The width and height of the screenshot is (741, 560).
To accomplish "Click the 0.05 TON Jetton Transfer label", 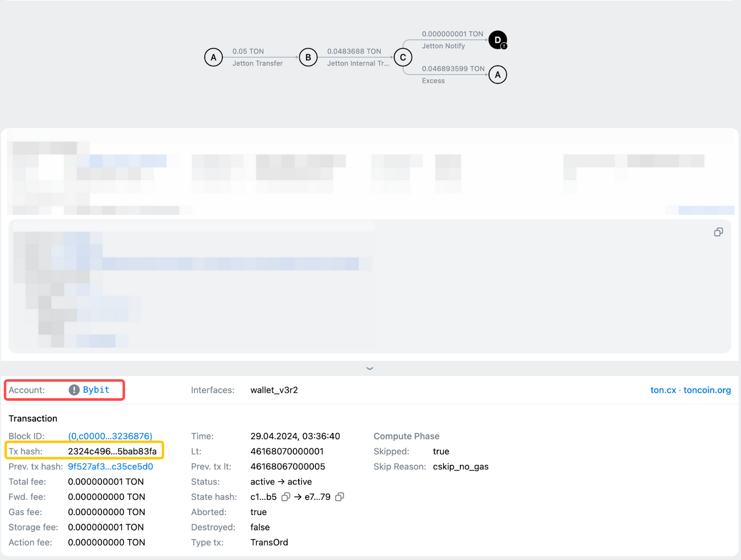I will pos(257,57).
